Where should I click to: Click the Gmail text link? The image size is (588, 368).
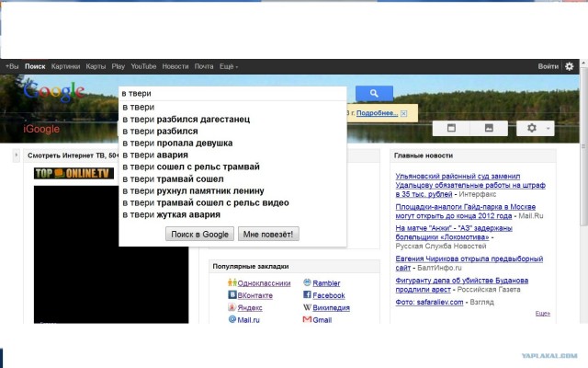[322, 320]
